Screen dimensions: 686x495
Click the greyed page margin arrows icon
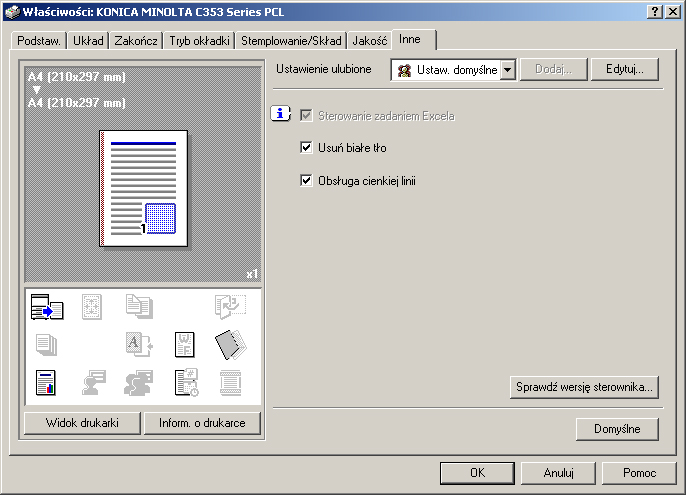(x=92, y=307)
